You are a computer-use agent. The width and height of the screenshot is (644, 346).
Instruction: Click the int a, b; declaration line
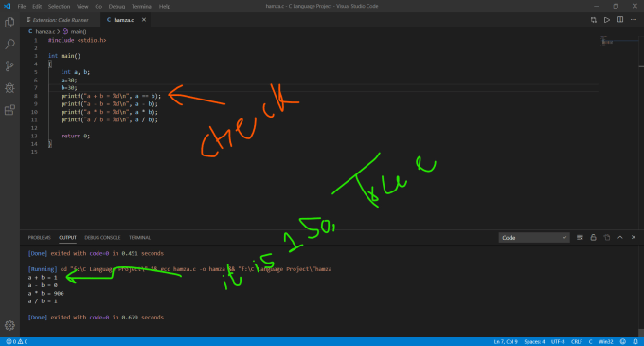(76, 72)
